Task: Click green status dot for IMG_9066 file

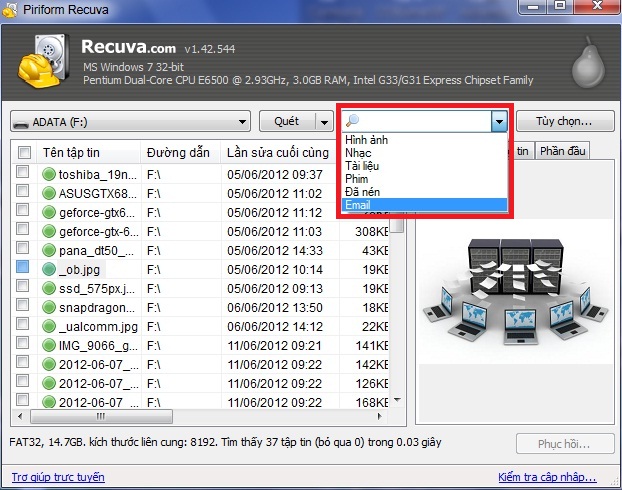Action: (48, 345)
